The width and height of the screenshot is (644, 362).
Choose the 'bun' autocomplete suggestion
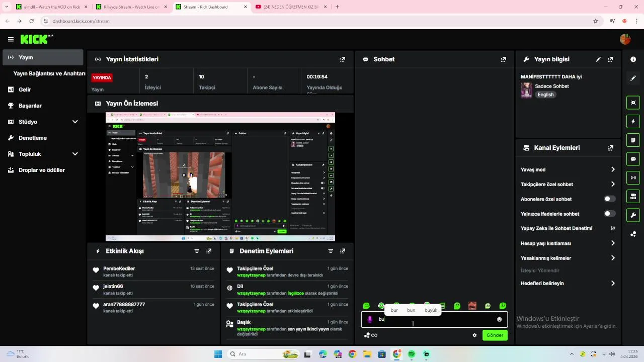tap(411, 310)
